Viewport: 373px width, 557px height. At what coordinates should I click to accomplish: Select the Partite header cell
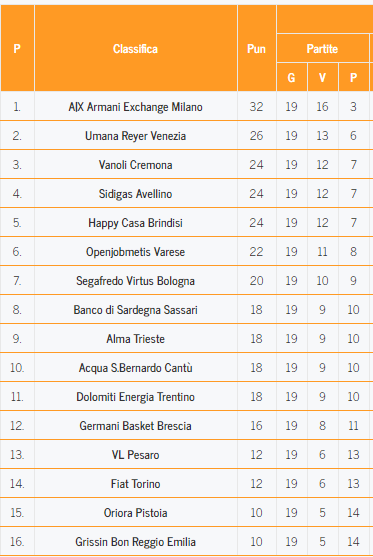coord(322,49)
